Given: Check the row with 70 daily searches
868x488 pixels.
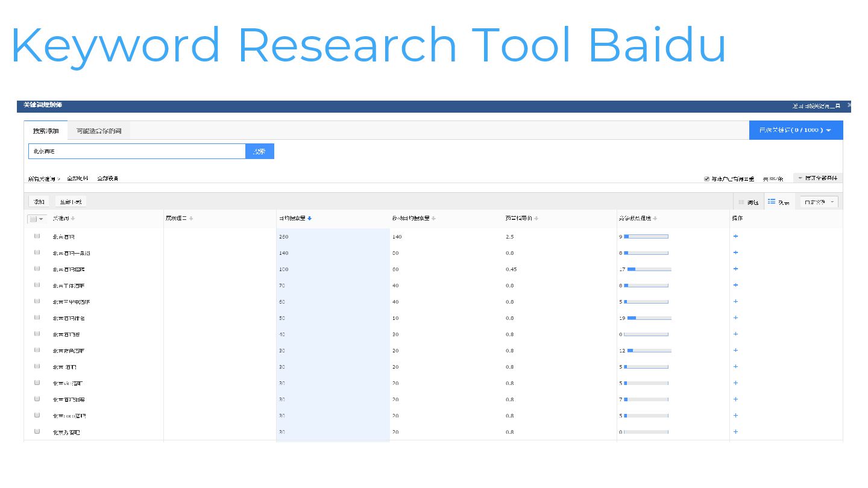Looking at the screenshot, I should click(37, 285).
